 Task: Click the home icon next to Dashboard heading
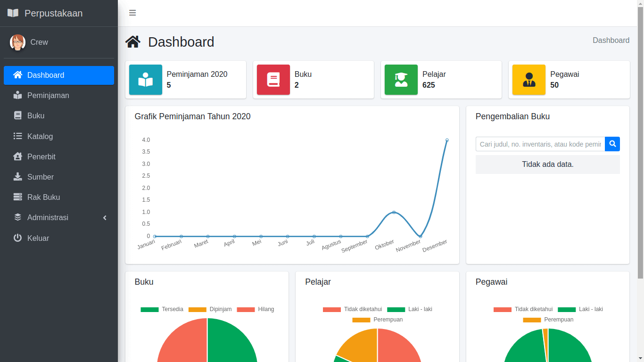coord(133,42)
